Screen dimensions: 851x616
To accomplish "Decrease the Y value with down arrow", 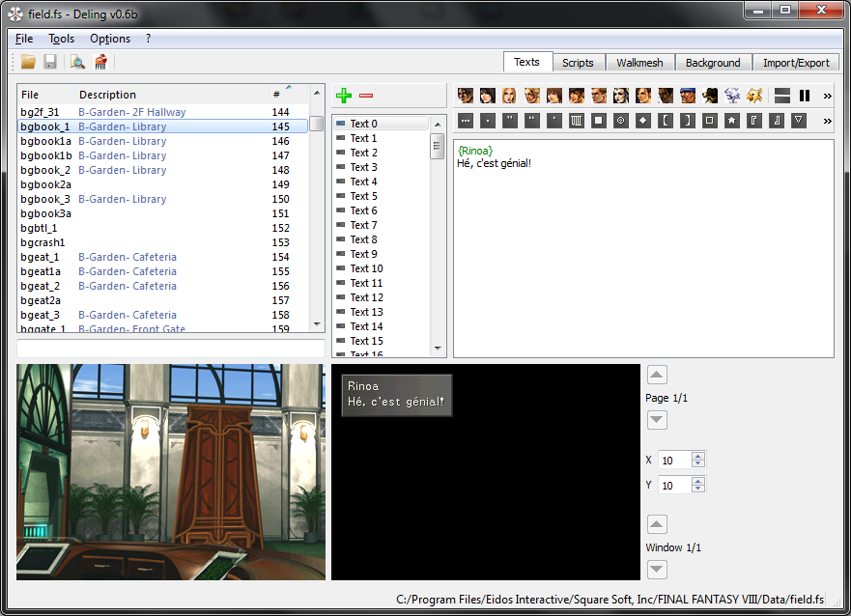I will [x=698, y=489].
